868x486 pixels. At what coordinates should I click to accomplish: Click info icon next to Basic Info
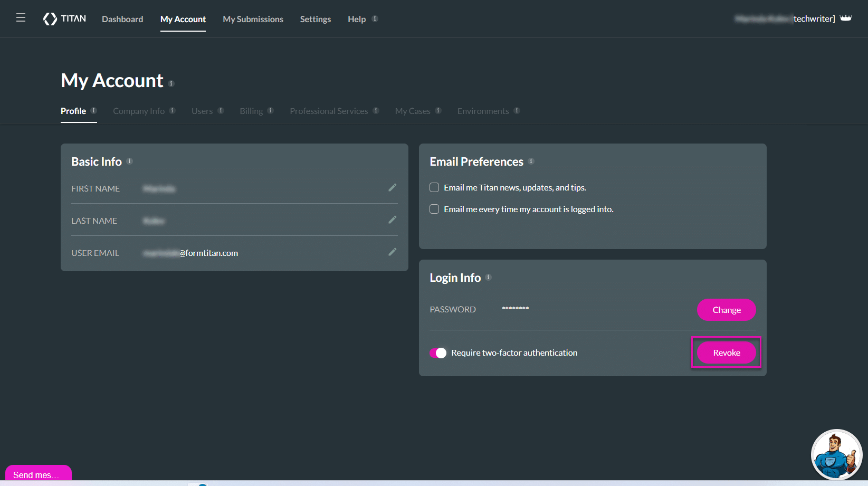pos(130,161)
